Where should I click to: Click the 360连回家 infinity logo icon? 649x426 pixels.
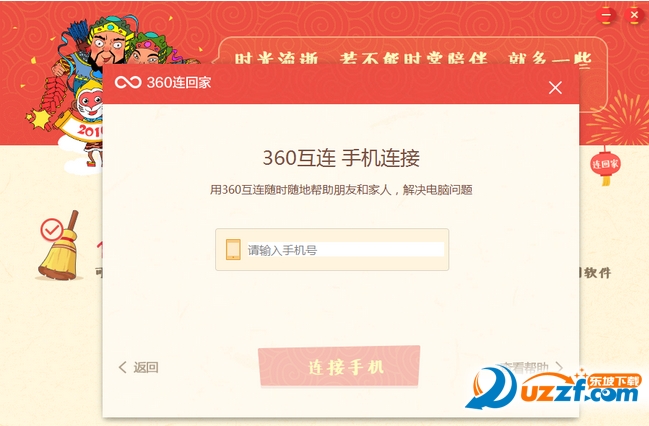128,82
